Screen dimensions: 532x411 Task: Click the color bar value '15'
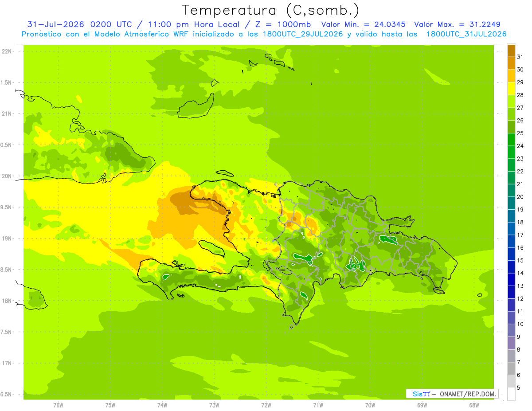click(520, 260)
